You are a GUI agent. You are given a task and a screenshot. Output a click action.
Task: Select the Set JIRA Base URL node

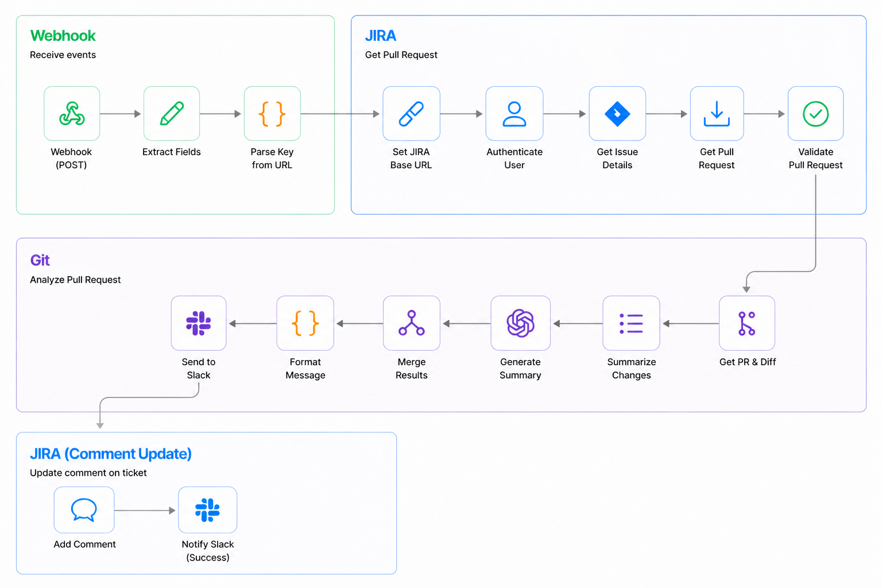coord(411,114)
